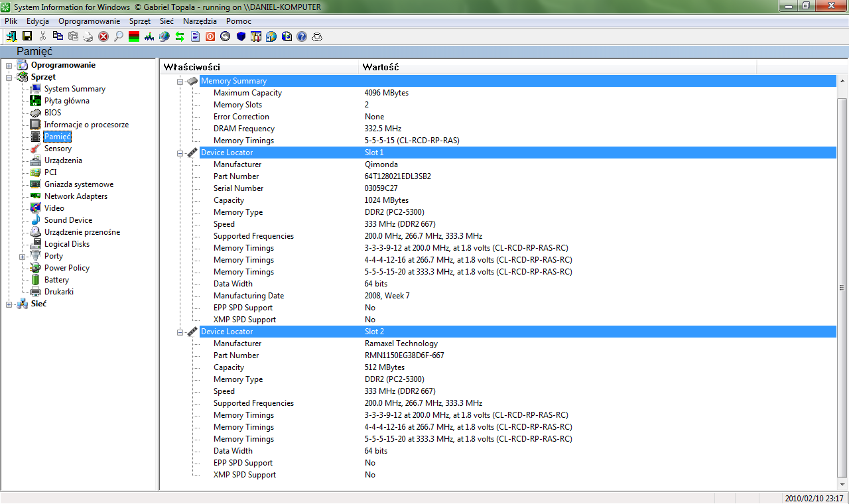Open the Narzędzia menu
The width and height of the screenshot is (849, 504).
[200, 21]
